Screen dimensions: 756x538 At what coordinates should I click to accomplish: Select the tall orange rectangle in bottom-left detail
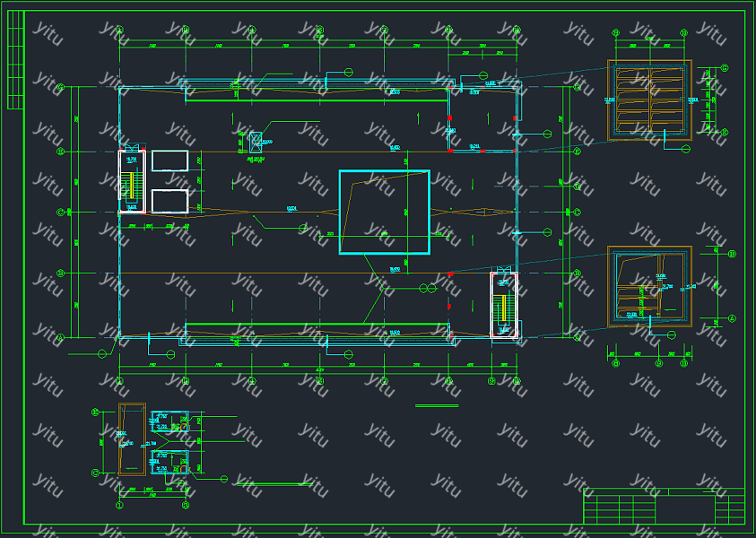click(131, 439)
